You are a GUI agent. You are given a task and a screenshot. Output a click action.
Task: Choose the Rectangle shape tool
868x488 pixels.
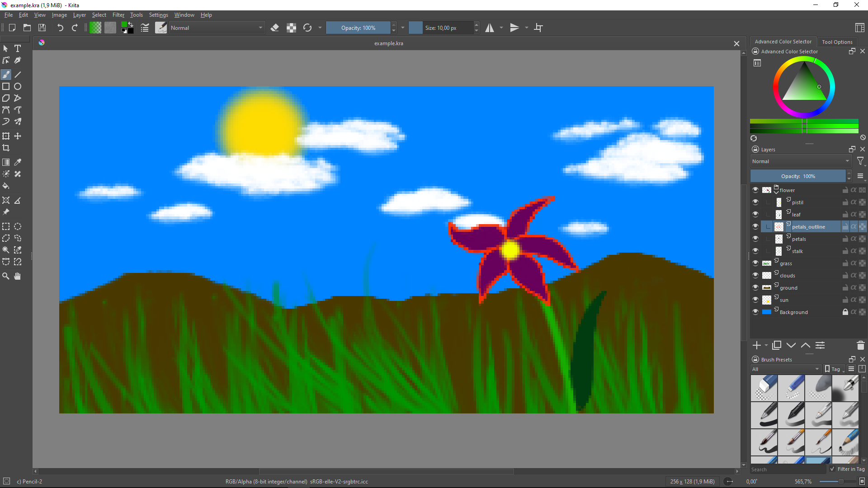point(6,86)
